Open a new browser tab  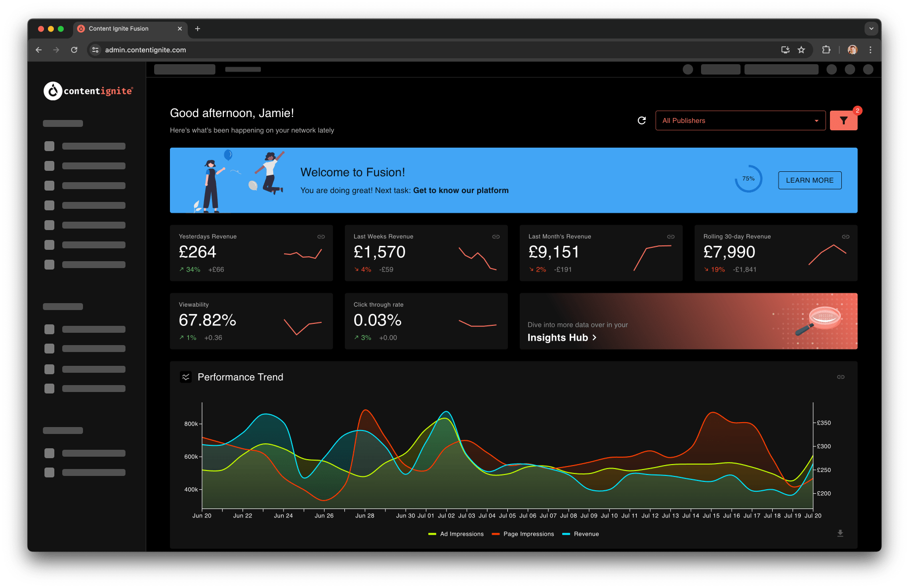(x=198, y=29)
